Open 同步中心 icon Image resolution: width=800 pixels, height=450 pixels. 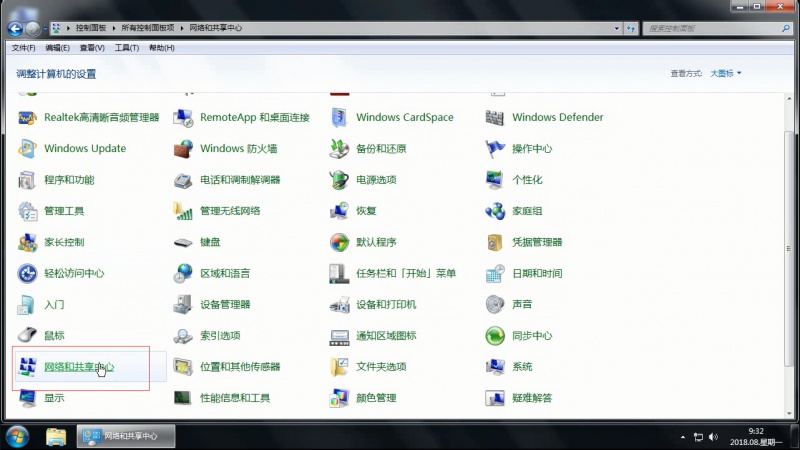[x=495, y=336]
